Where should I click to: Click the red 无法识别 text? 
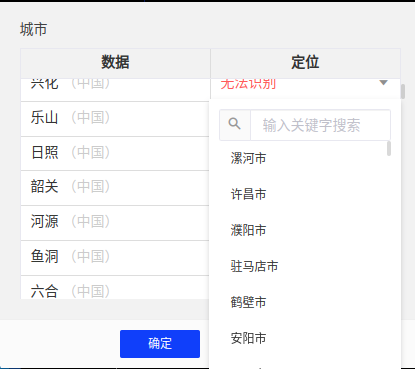point(248,84)
